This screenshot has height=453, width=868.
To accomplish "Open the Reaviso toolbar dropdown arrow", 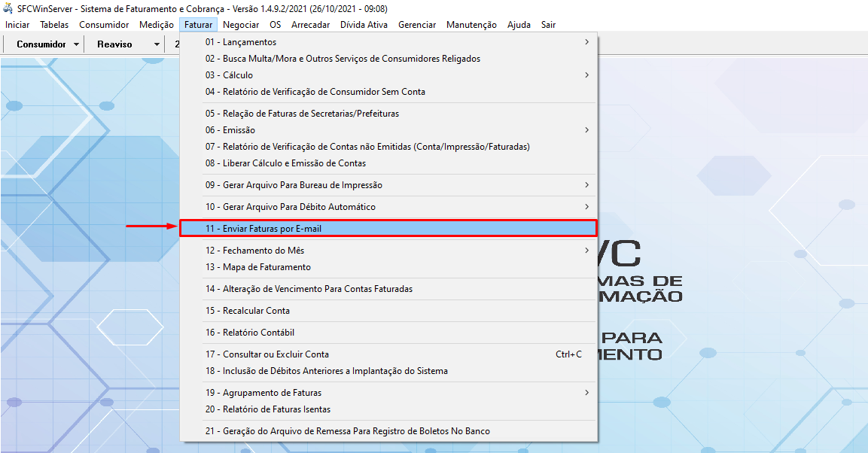I will pyautogui.click(x=157, y=44).
